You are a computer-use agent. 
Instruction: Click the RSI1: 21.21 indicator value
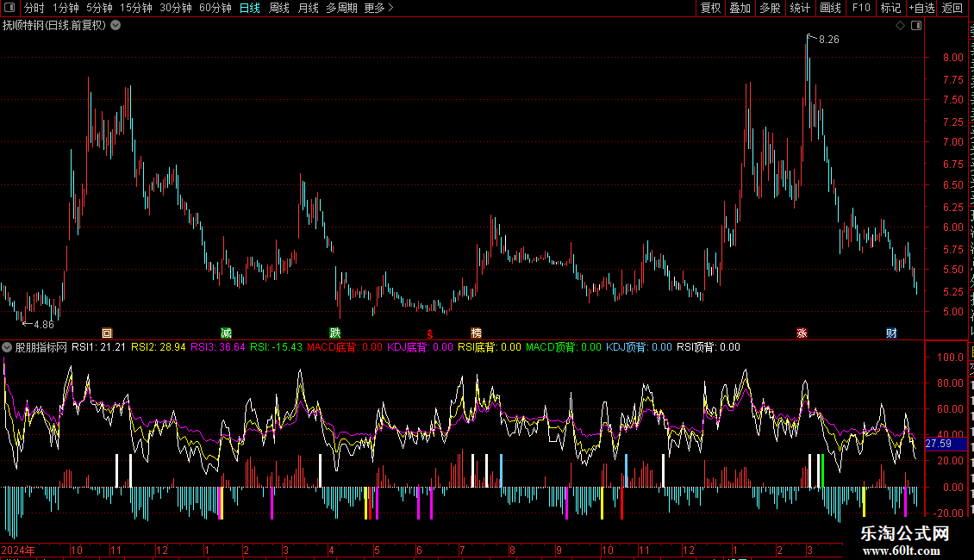click(99, 347)
